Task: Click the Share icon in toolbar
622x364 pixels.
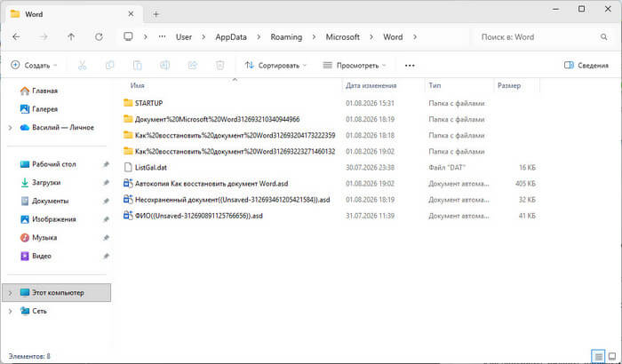Action: point(193,66)
